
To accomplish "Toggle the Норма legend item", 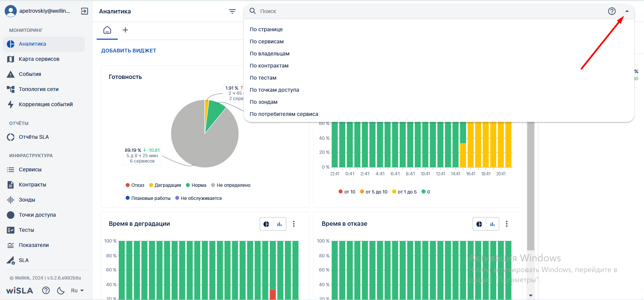I will click(196, 185).
